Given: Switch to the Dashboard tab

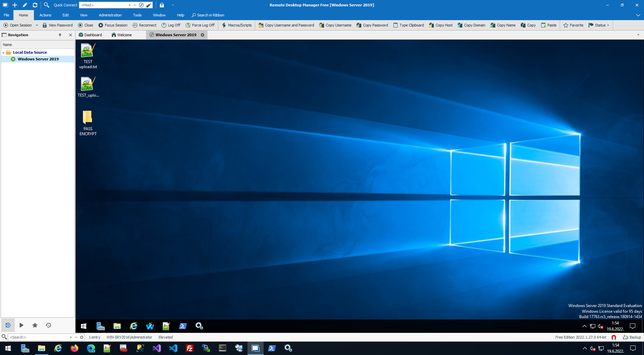Looking at the screenshot, I should tap(90, 35).
